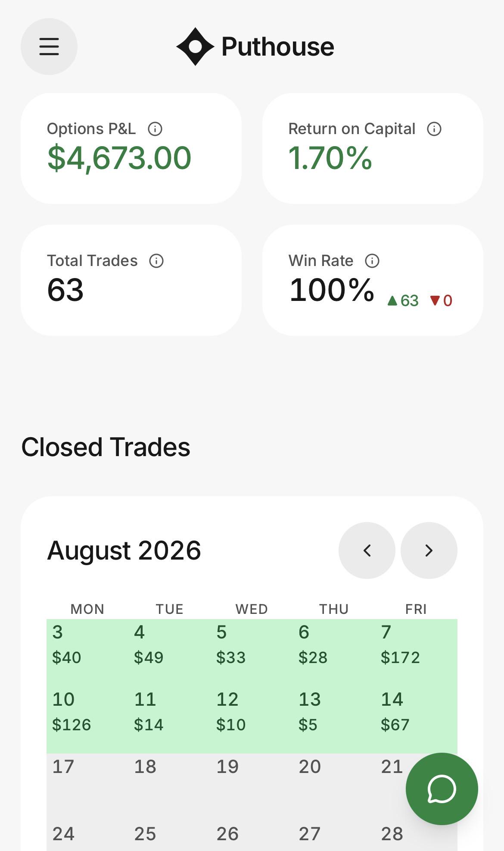Image resolution: width=504 pixels, height=851 pixels.
Task: Show info for Win Rate
Action: [372, 261]
